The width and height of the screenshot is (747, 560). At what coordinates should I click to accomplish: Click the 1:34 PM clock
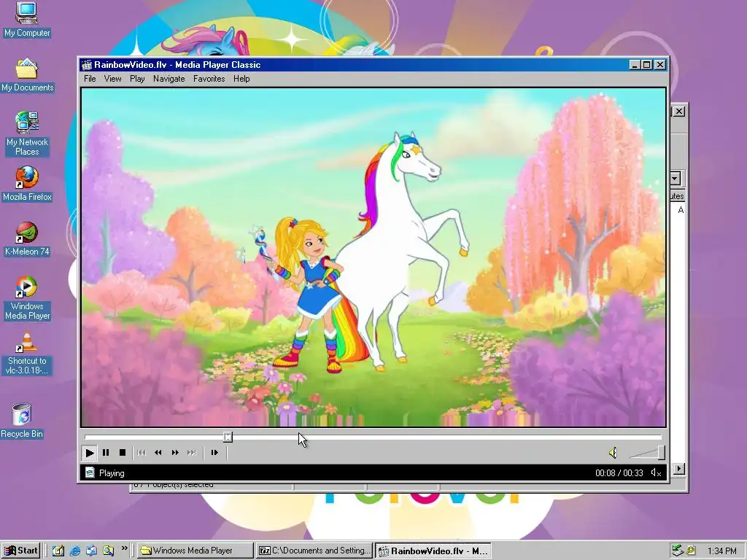(721, 551)
